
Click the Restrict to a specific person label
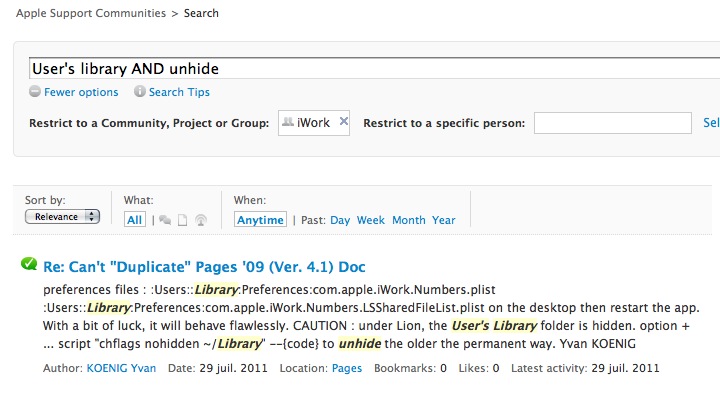[444, 123]
